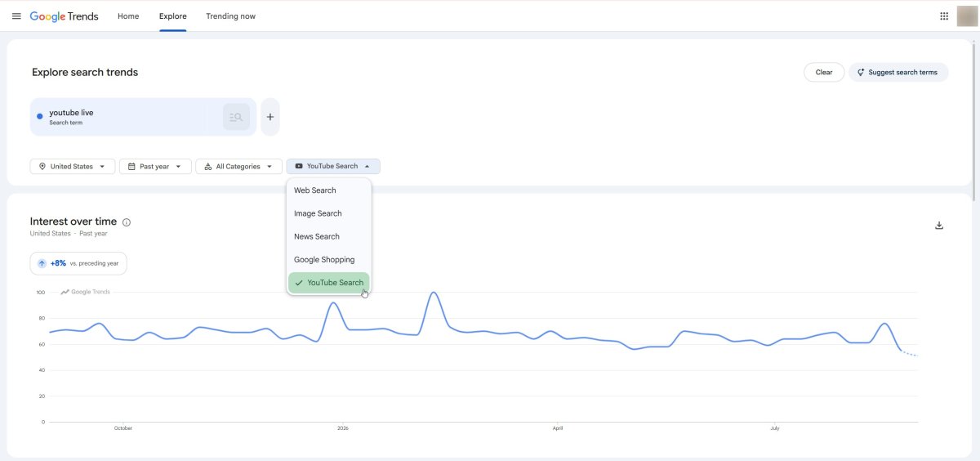Viewport: 980px width, 461px height.
Task: Show the Interest over time info tooltip
Action: [x=127, y=222]
